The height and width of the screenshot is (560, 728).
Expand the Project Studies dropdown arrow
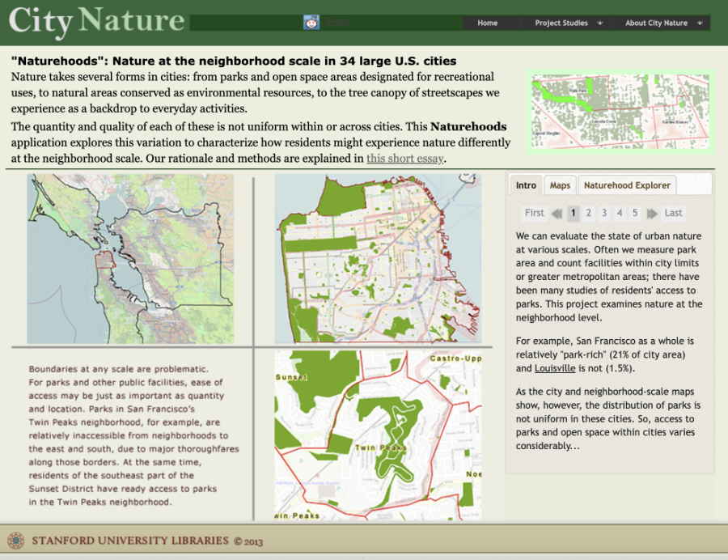point(599,23)
